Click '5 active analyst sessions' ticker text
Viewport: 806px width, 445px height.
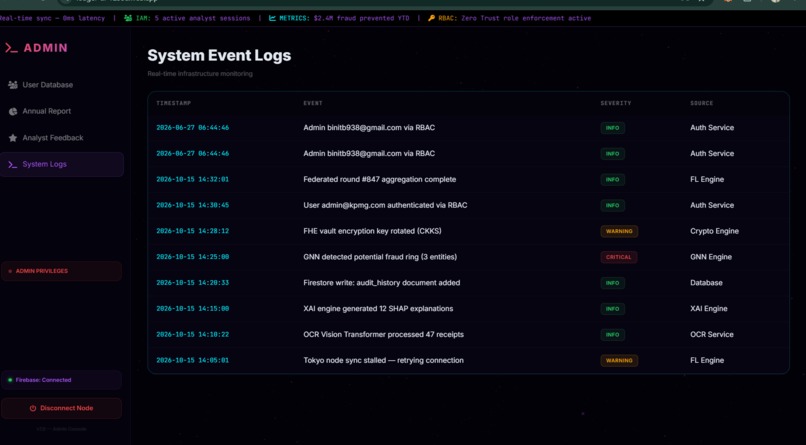click(203, 18)
